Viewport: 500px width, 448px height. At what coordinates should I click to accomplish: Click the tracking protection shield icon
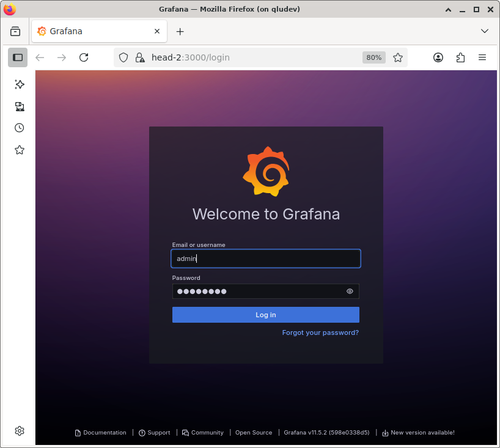(123, 57)
